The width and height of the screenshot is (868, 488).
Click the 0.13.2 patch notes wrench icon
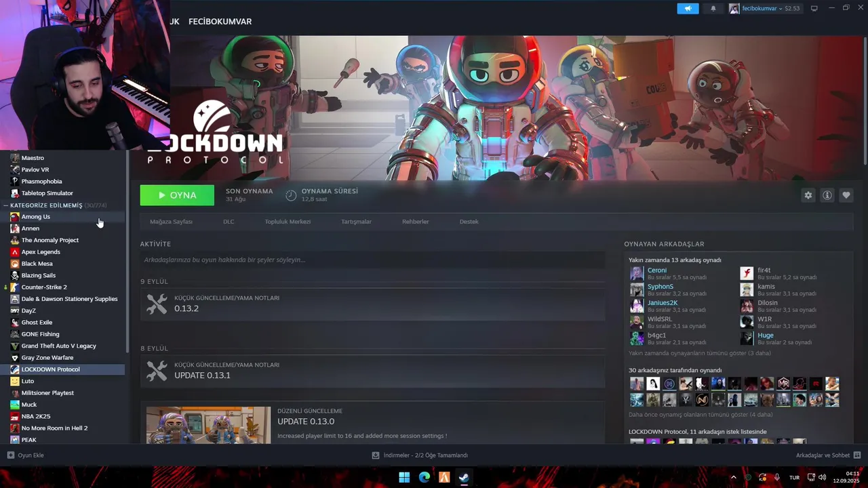pos(157,304)
